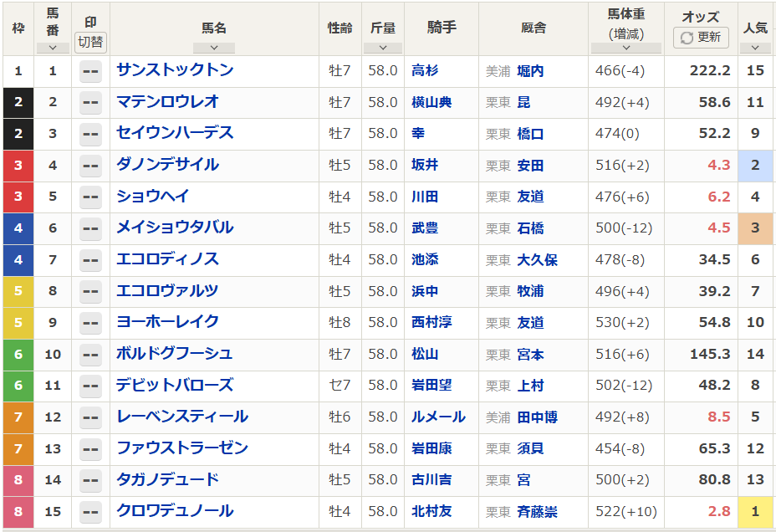Click blue popularity cell for ダノンデサイル

(x=755, y=166)
